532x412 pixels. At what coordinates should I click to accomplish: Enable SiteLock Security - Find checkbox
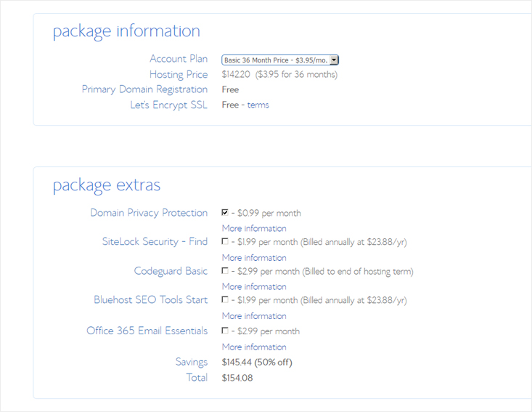[x=224, y=241]
